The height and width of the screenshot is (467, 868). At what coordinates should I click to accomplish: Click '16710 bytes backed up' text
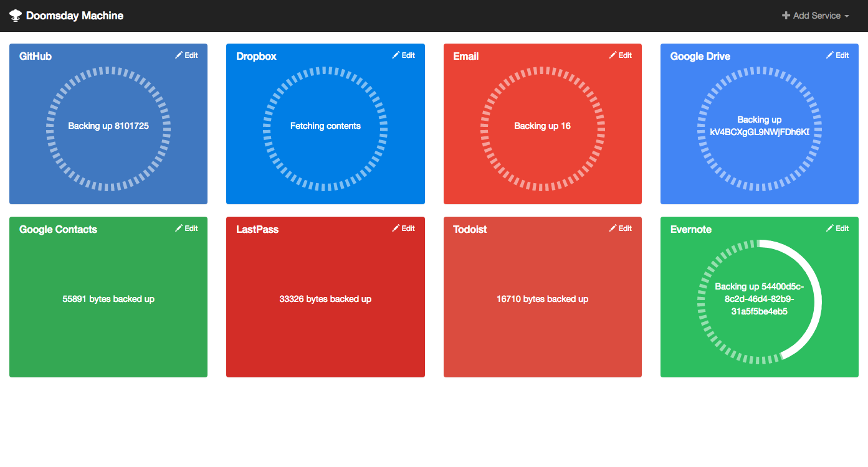542,299
